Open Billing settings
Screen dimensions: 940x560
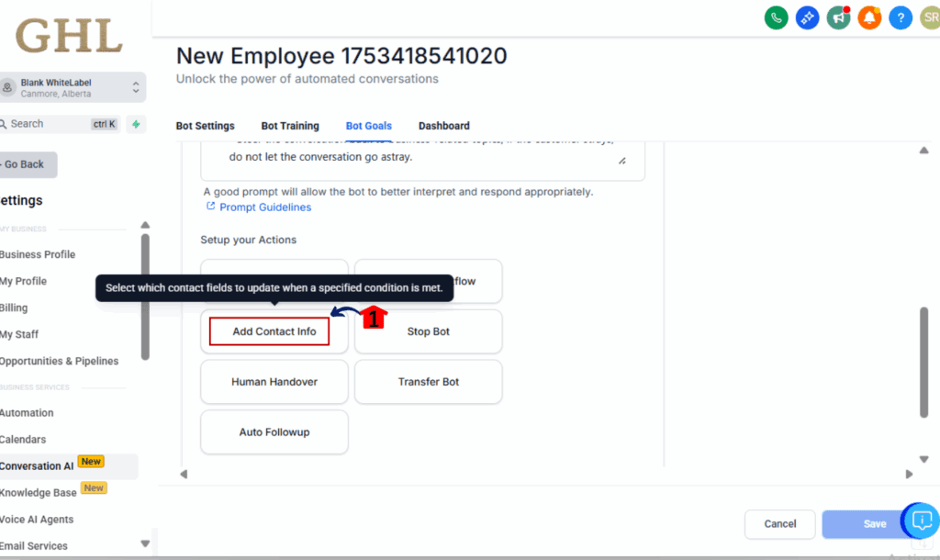tap(13, 308)
